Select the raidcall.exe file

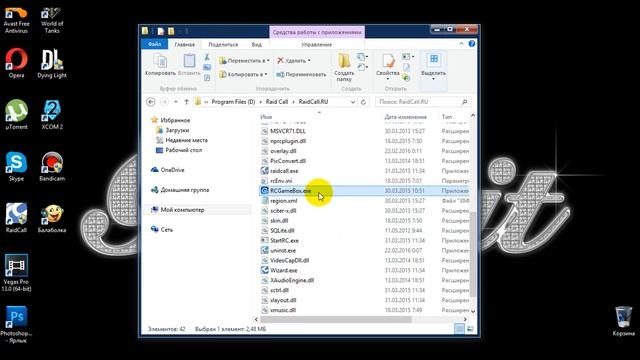point(284,171)
